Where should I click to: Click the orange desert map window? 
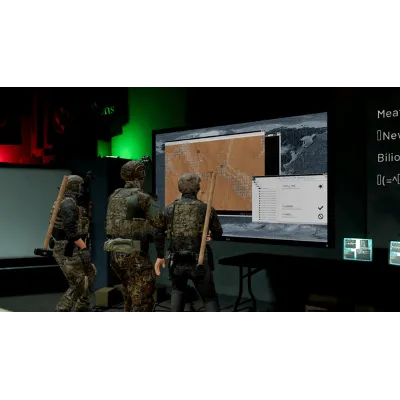pos(215,172)
